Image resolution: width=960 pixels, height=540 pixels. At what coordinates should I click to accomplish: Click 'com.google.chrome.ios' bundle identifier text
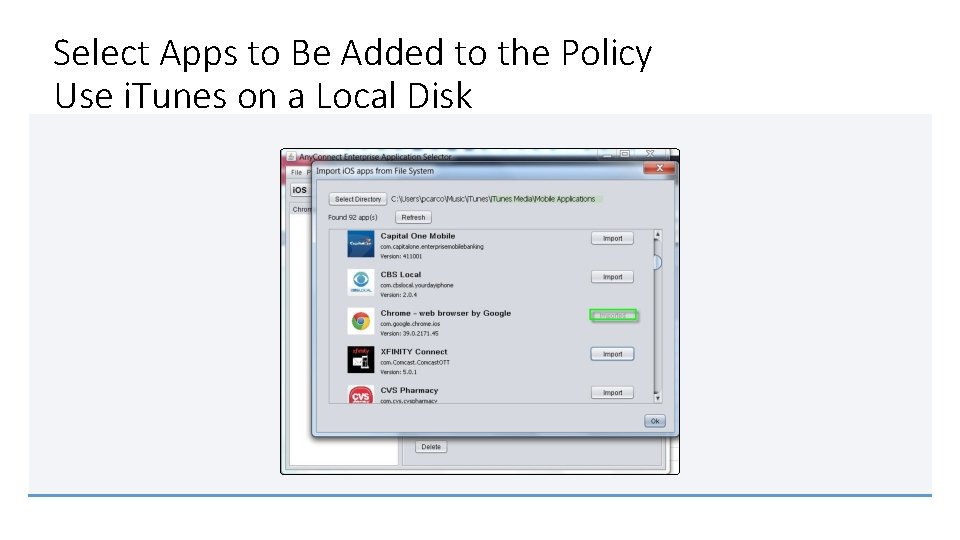(x=410, y=324)
